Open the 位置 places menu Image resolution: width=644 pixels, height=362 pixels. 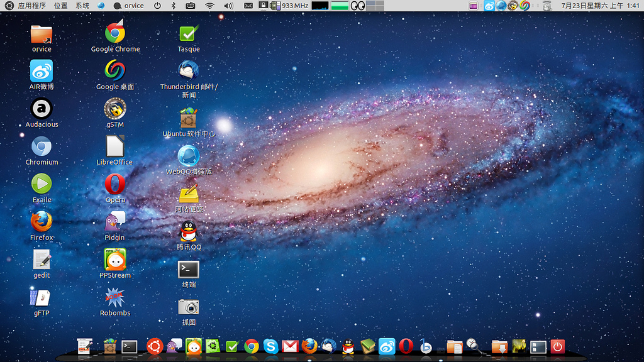61,5
